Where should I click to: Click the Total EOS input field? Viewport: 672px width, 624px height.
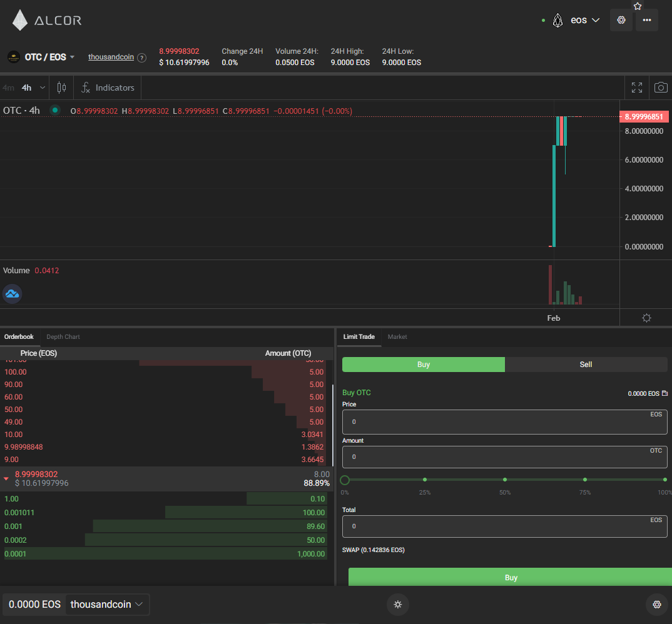[504, 526]
